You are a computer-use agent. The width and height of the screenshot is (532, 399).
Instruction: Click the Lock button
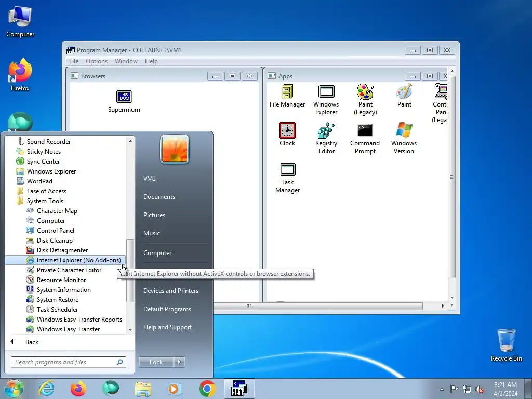click(156, 362)
